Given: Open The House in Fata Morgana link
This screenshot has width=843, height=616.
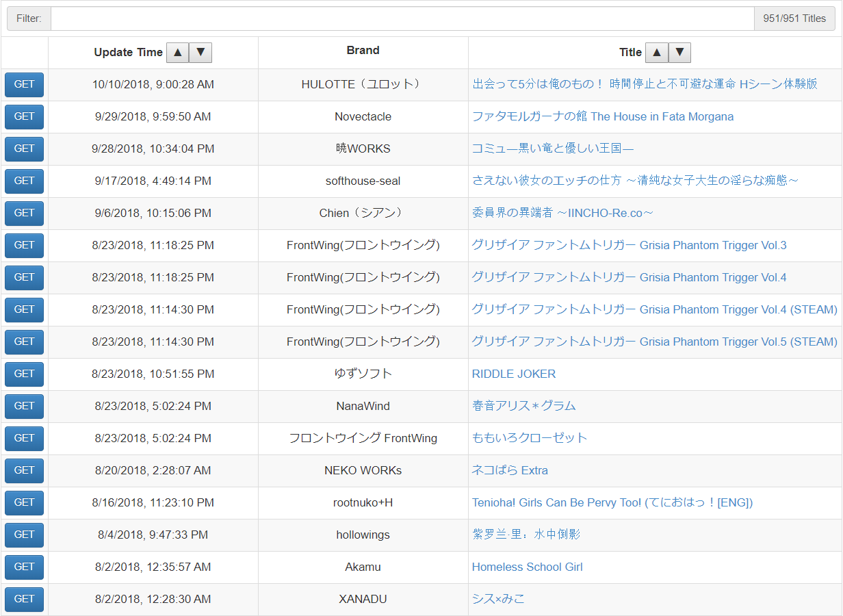Looking at the screenshot, I should tap(603, 116).
